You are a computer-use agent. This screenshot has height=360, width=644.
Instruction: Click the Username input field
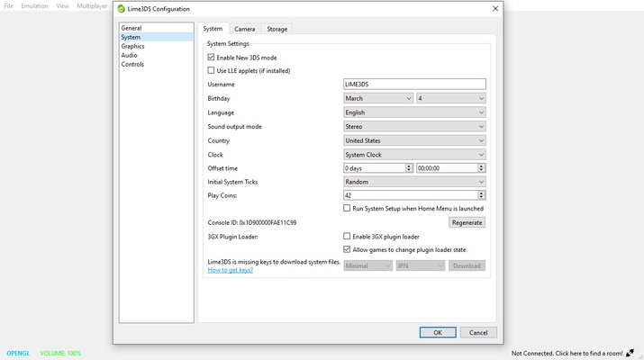coord(414,85)
